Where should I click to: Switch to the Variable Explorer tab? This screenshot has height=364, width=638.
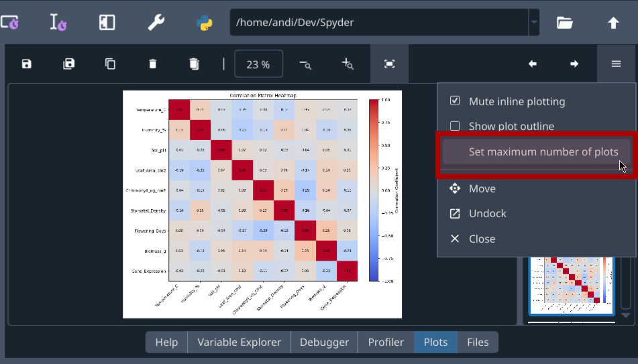pos(240,343)
